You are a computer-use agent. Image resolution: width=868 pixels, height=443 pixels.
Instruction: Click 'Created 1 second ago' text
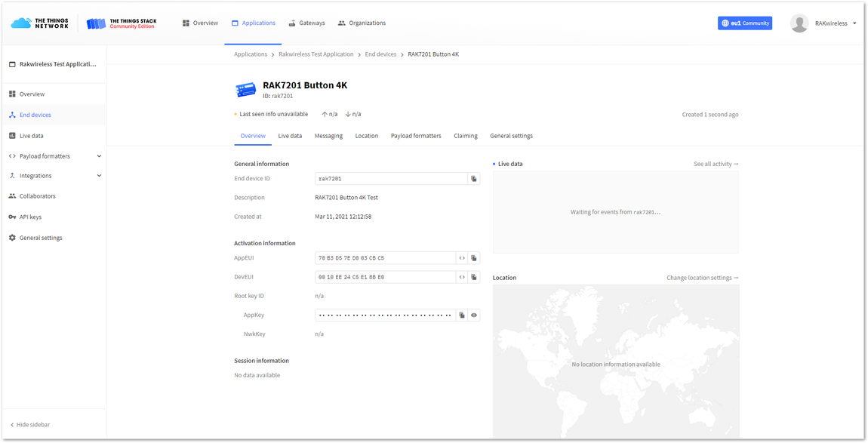(709, 115)
